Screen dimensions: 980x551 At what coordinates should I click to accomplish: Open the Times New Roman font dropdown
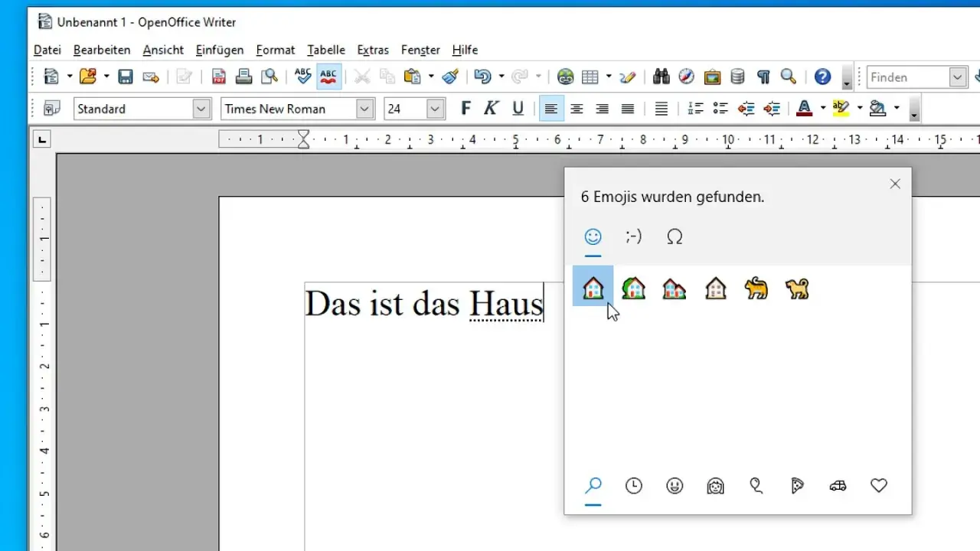pos(365,109)
